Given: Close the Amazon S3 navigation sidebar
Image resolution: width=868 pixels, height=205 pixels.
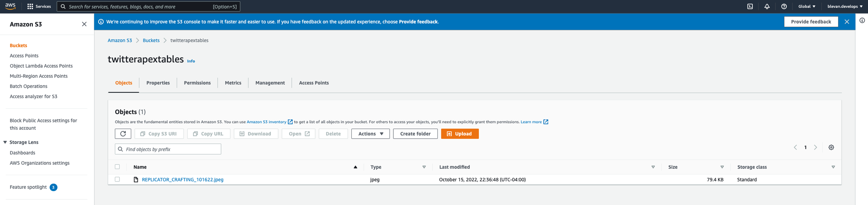Looking at the screenshot, I should (84, 24).
